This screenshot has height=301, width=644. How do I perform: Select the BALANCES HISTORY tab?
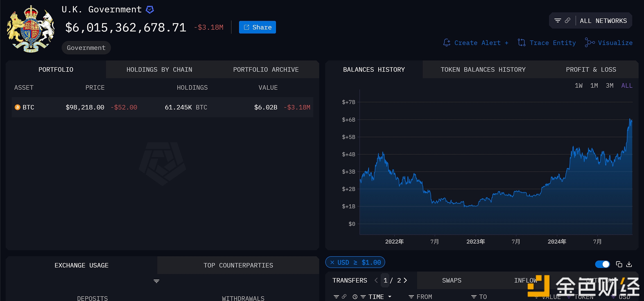click(x=374, y=69)
